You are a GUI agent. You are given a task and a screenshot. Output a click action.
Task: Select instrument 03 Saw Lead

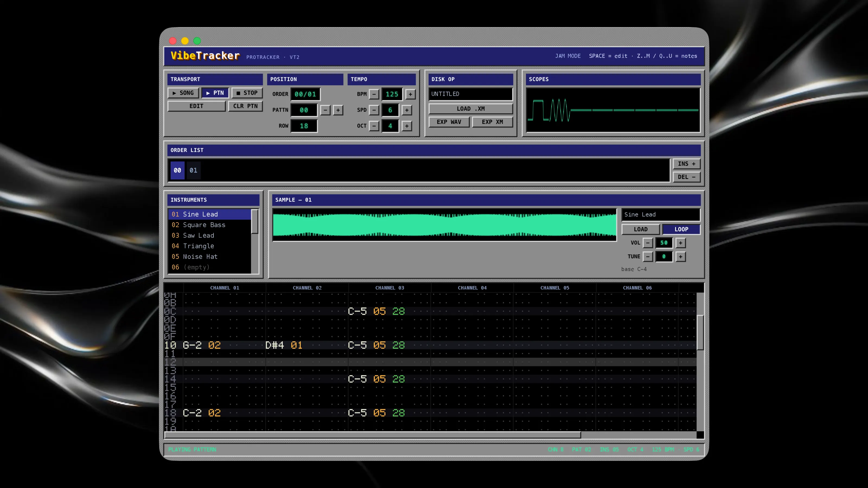coord(210,235)
